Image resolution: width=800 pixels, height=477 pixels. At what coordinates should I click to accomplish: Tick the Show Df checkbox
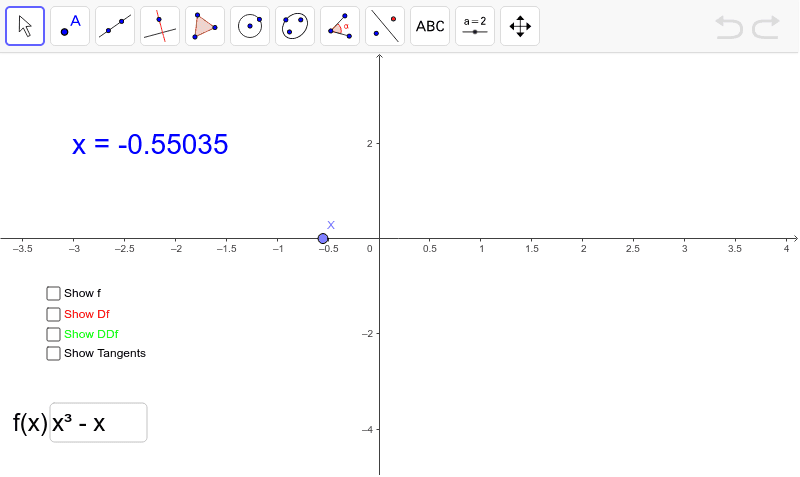[53, 314]
